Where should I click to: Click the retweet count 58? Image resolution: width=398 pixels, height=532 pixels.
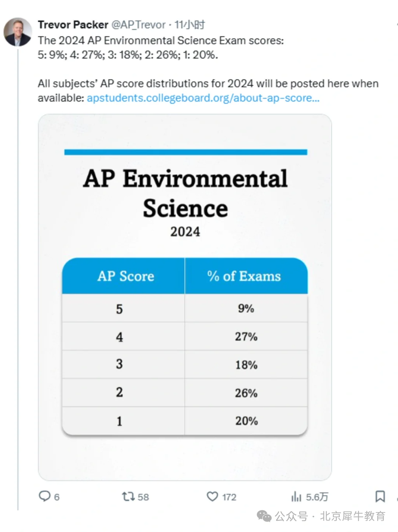tap(143, 497)
